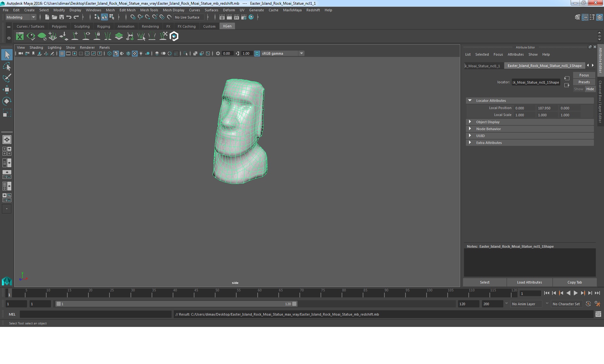This screenshot has width=604, height=364.
Task: Select the Paint Selection tool
Action: [7, 78]
